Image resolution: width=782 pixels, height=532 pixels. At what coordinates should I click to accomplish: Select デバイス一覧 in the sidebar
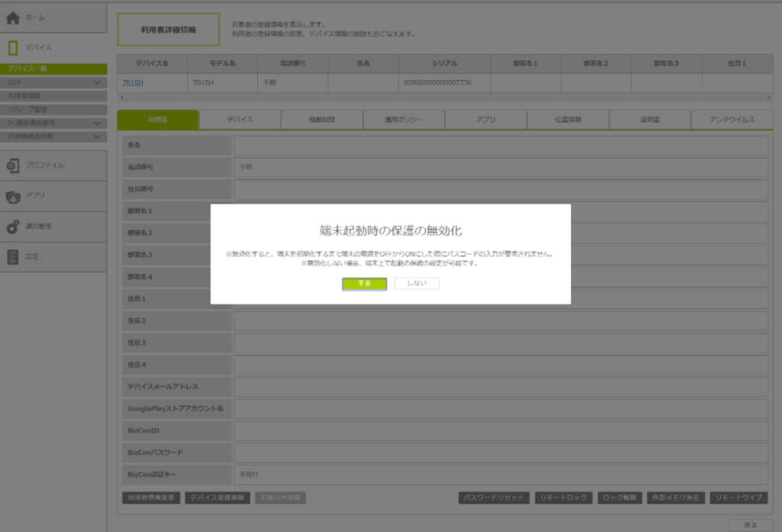click(x=53, y=69)
